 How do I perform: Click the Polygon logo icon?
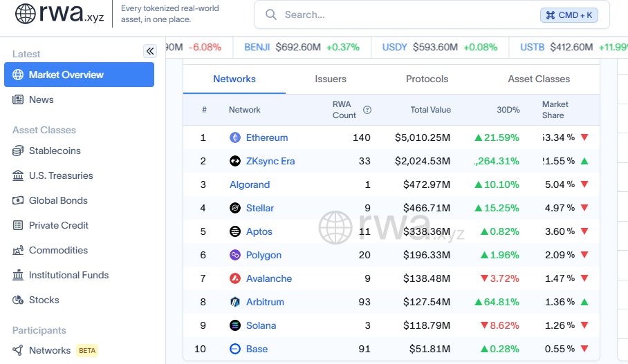pyautogui.click(x=235, y=255)
